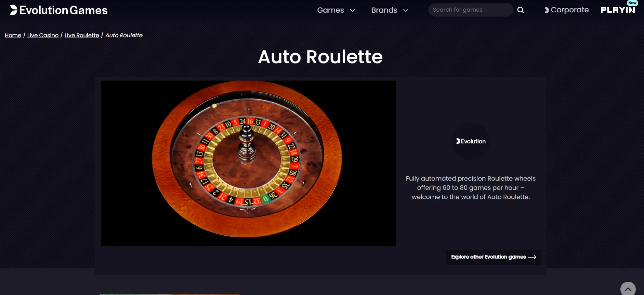Focus the Search for games field
The width and height of the screenshot is (644, 295).
(471, 10)
